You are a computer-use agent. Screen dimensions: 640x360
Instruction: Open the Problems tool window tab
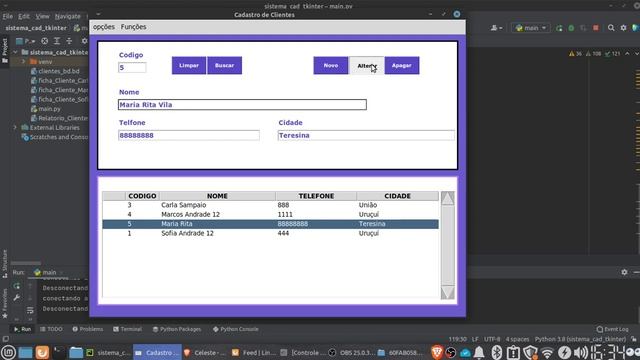87,329
